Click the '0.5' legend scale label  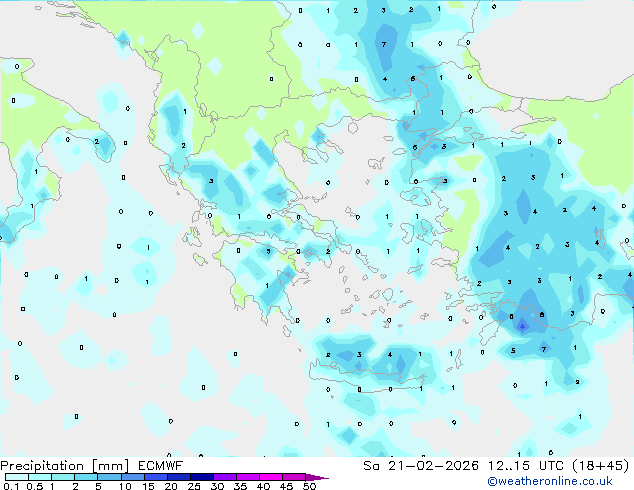pos(35,486)
